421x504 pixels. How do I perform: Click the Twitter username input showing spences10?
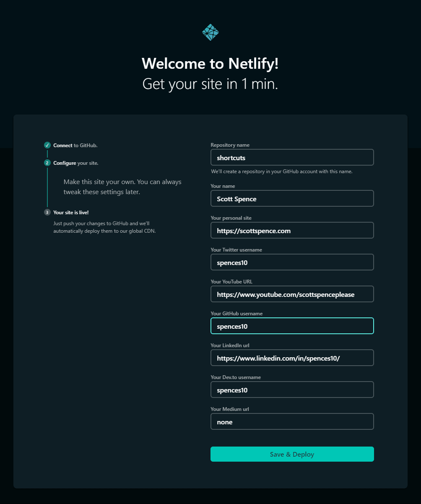pyautogui.click(x=292, y=262)
